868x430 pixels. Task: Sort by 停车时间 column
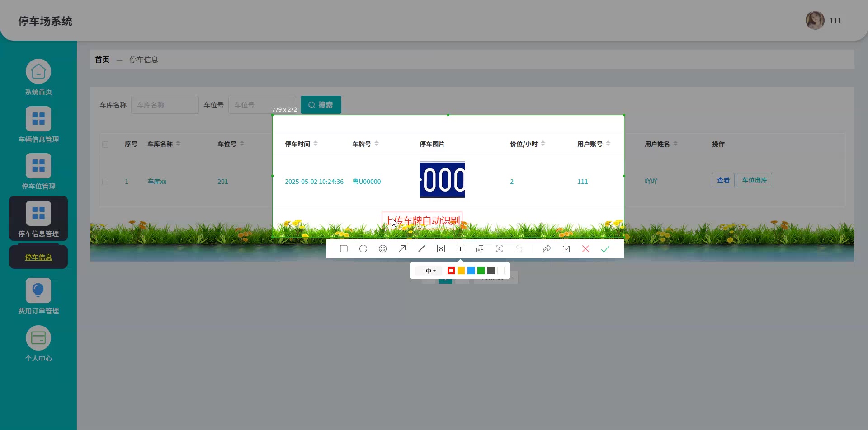pos(316,144)
